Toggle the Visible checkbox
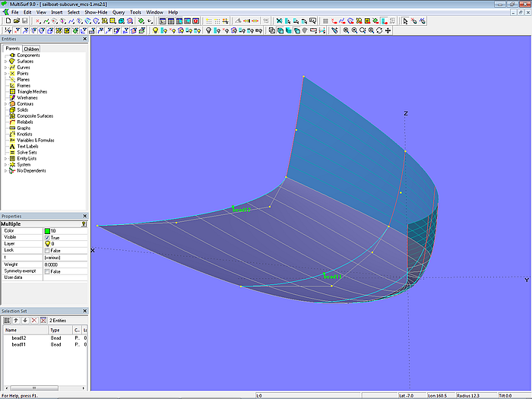532x399 pixels. pos(47,238)
